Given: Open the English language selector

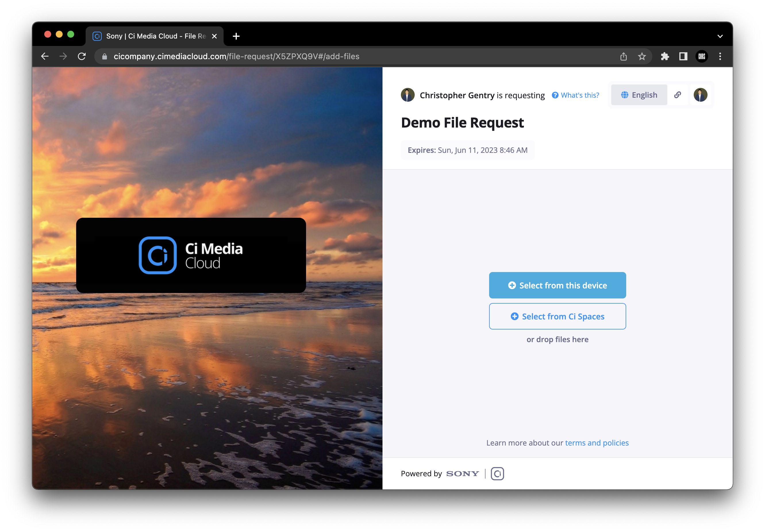Looking at the screenshot, I should (x=639, y=95).
